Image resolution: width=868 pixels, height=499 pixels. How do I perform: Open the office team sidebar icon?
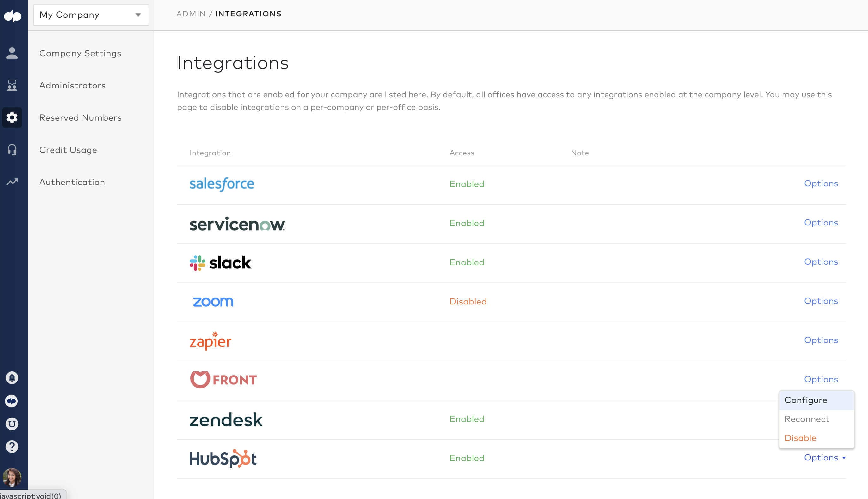(x=12, y=85)
